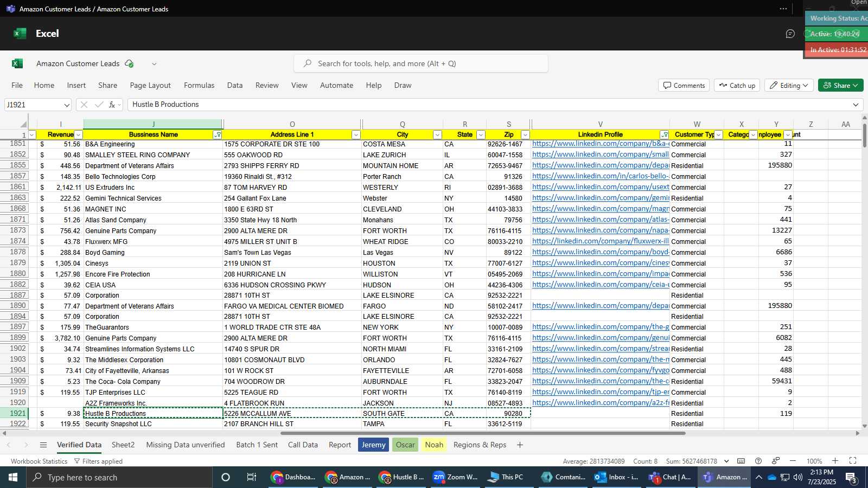Open the Insert ribbon tab
Image resolution: width=868 pixels, height=488 pixels.
[76, 86]
